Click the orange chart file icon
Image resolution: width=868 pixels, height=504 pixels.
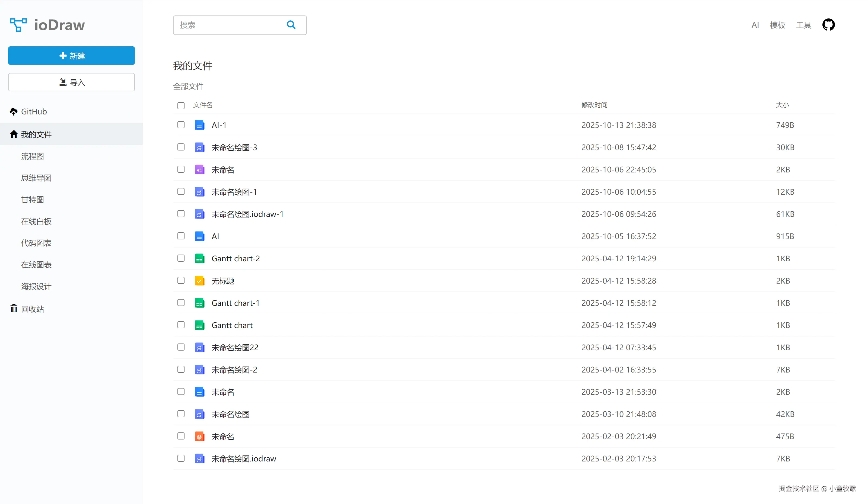click(x=199, y=436)
